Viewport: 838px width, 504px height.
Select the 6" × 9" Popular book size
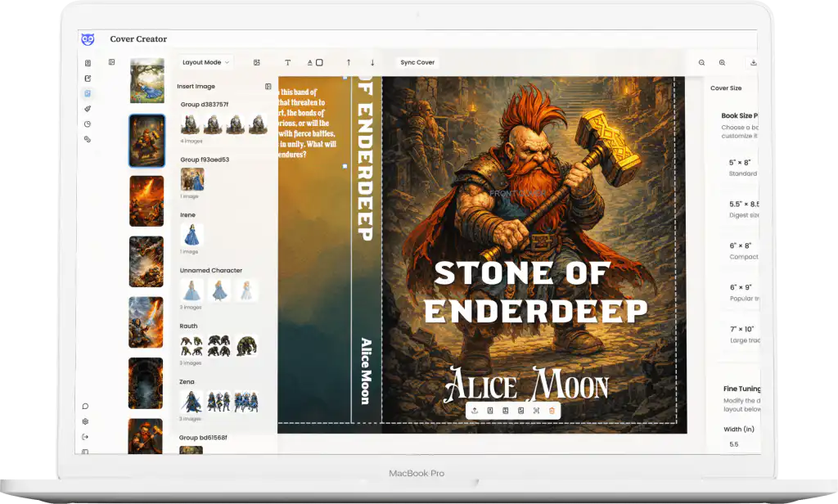[743, 292]
